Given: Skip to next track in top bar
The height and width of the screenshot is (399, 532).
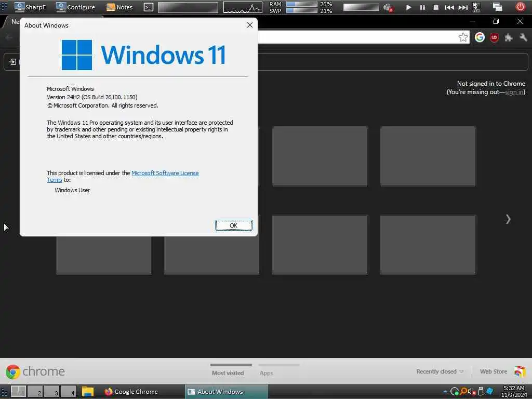Looking at the screenshot, I should click(463, 7).
